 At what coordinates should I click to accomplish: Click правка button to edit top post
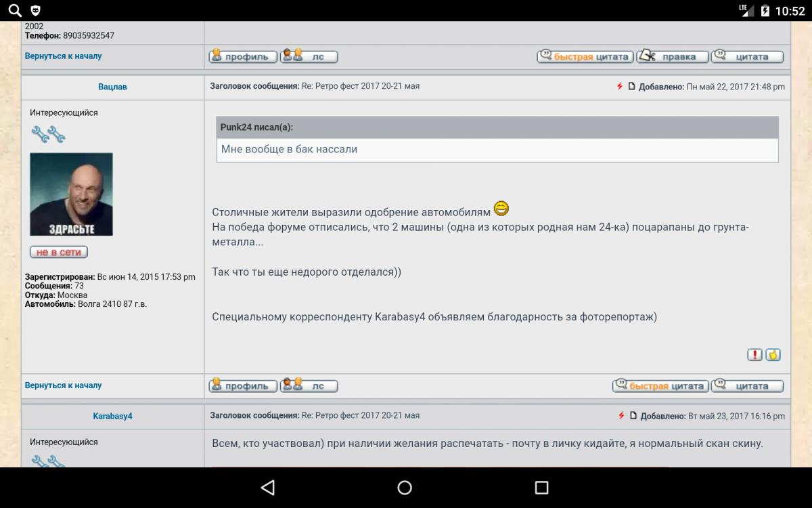[671, 56]
